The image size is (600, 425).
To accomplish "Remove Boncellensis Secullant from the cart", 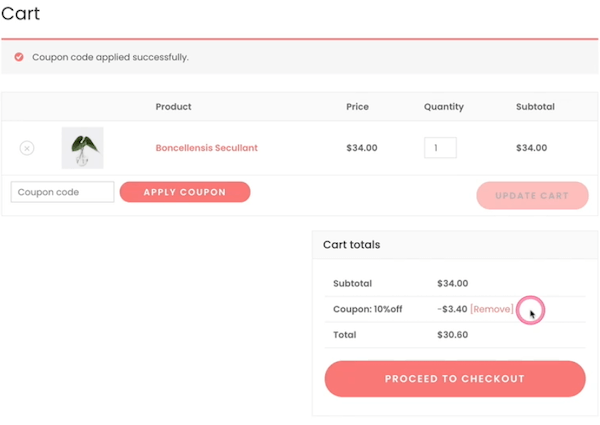I will (27, 148).
